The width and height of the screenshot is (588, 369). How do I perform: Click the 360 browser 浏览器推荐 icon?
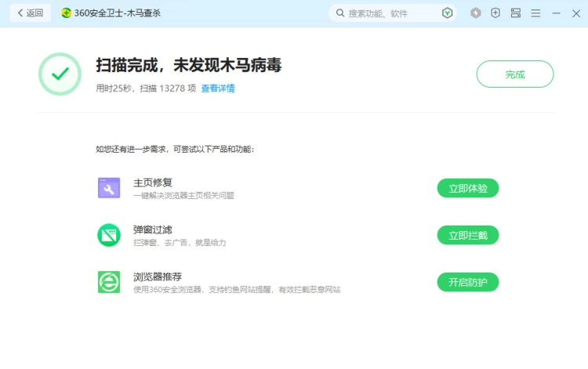pyautogui.click(x=109, y=282)
